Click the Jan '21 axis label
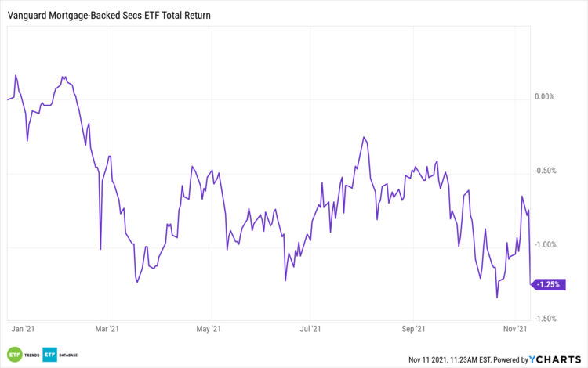 click(x=20, y=329)
